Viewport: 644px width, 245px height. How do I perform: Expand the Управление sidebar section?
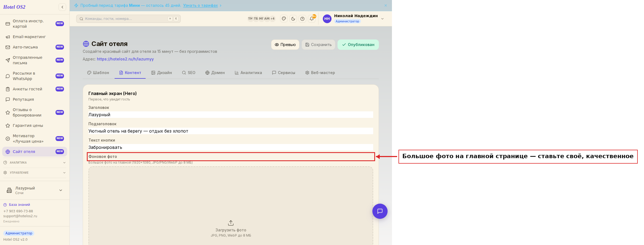click(35, 173)
